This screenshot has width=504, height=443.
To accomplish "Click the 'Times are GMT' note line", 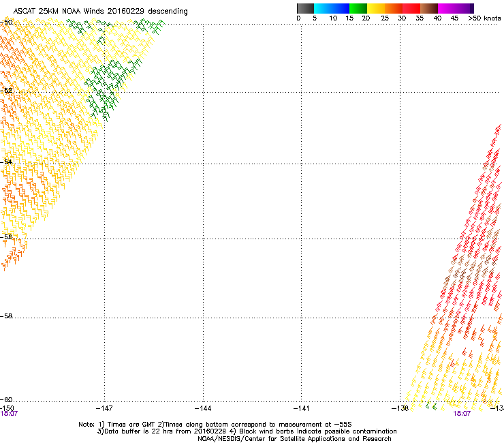I will click(x=215, y=425).
